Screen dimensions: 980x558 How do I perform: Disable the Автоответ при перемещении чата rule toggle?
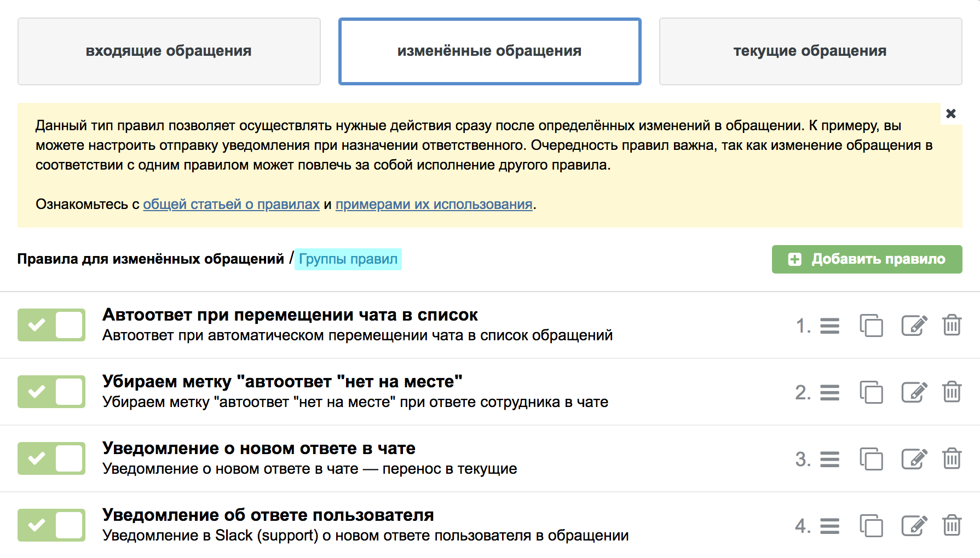[x=51, y=325]
